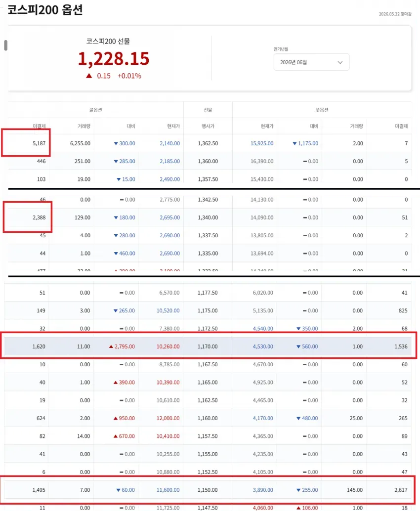Viewport: 420px width, 517px height.
Task: Click strike price 1,170.00
Action: (208, 346)
